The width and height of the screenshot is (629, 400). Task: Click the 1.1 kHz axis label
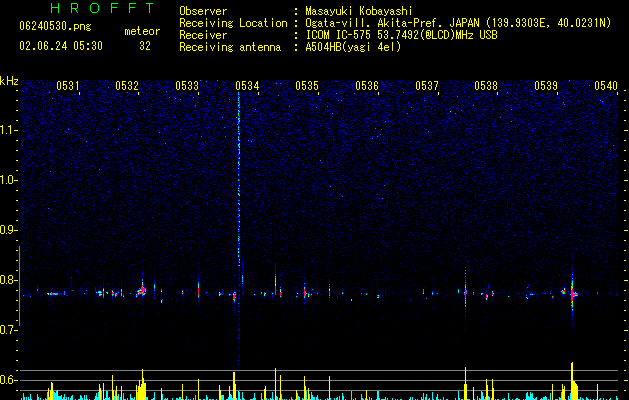pyautogui.click(x=7, y=130)
